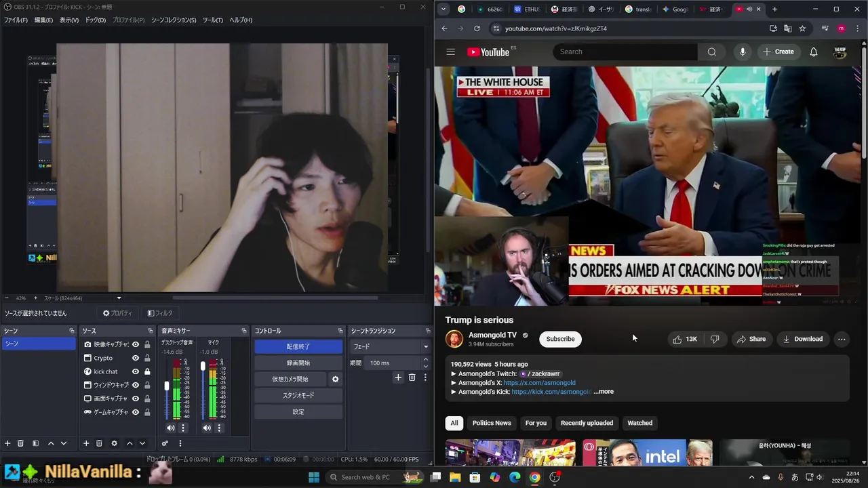Delete transition using transitions trash icon
868x488 pixels.
[412, 377]
